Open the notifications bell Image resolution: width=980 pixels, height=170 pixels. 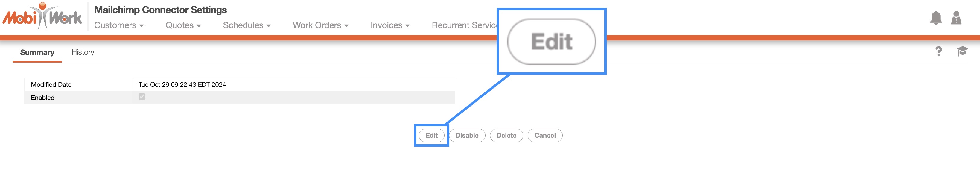(935, 18)
